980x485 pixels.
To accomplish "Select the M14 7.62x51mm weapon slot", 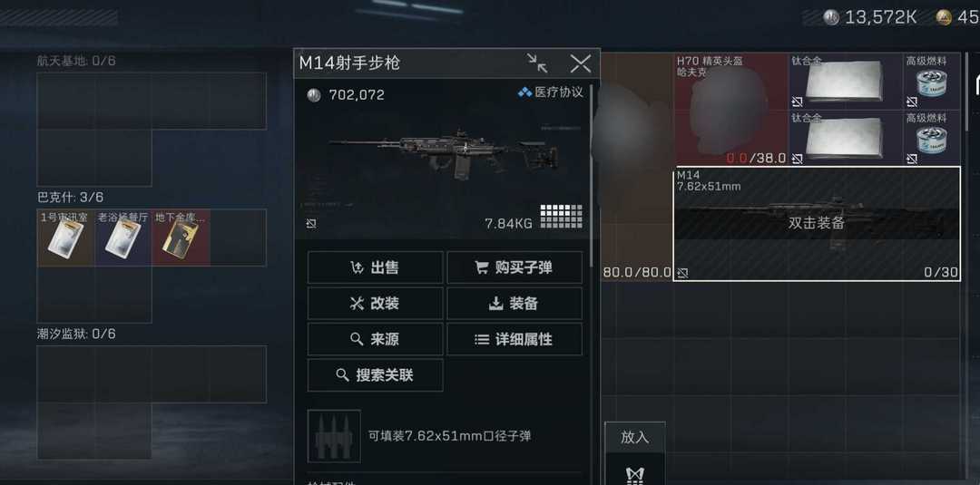I will pos(817,224).
